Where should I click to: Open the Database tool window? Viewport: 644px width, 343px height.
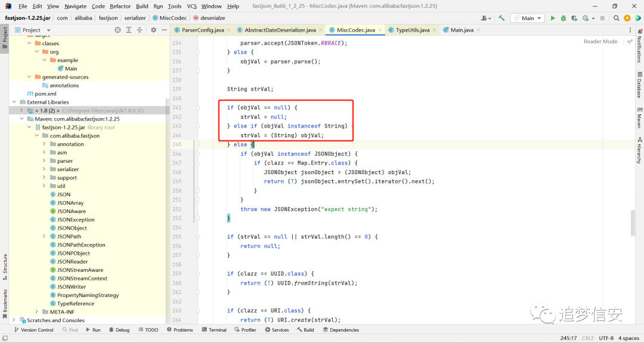[640, 85]
